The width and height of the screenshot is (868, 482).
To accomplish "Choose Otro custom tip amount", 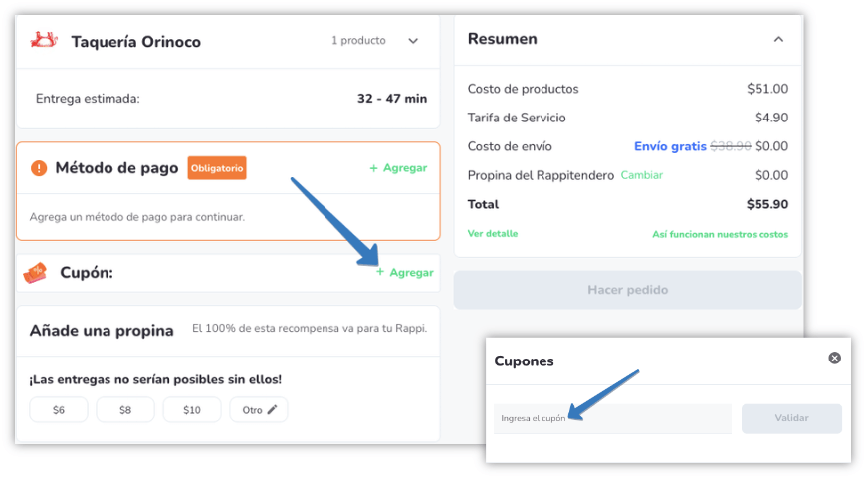I will (x=259, y=410).
